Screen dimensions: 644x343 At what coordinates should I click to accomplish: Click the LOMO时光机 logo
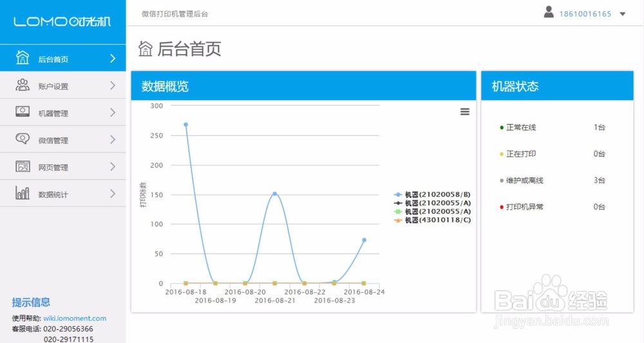(62, 21)
